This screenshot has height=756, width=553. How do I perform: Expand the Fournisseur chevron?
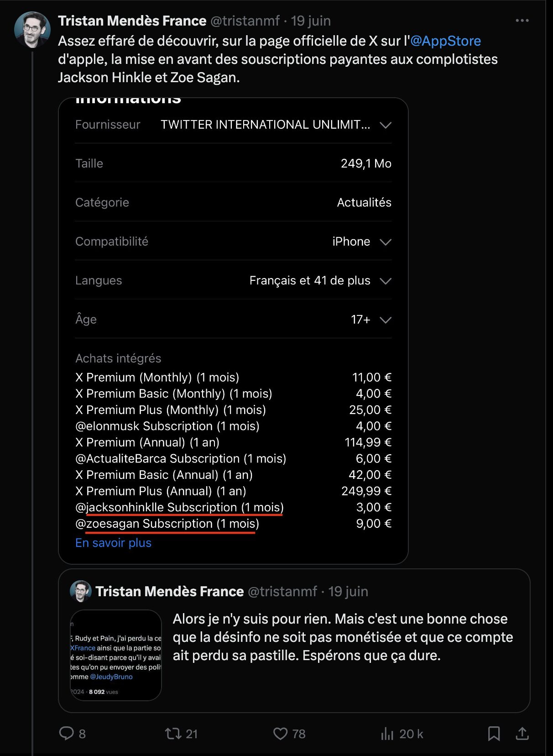(x=386, y=125)
